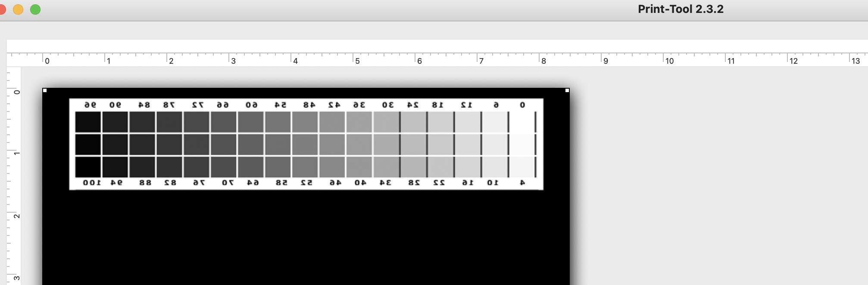Click the mirrored label 12 on the wedge
The image size is (868, 285).
[467, 105]
